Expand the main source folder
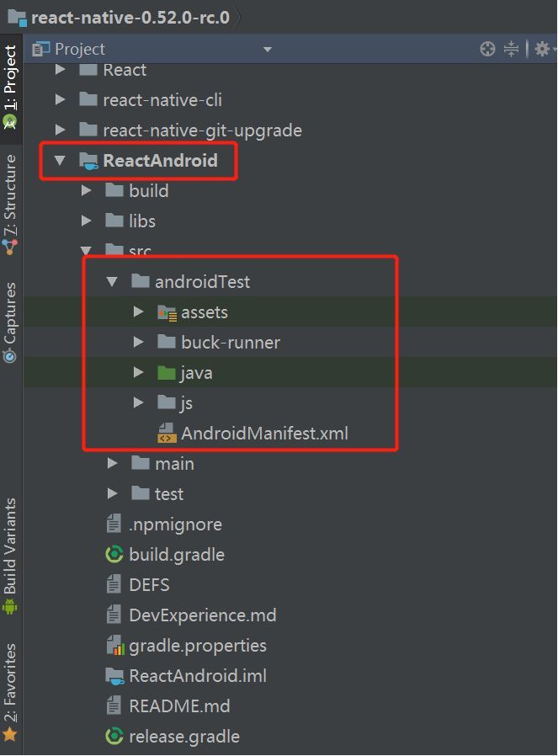Screen dimensions: 558x756 click(113, 464)
